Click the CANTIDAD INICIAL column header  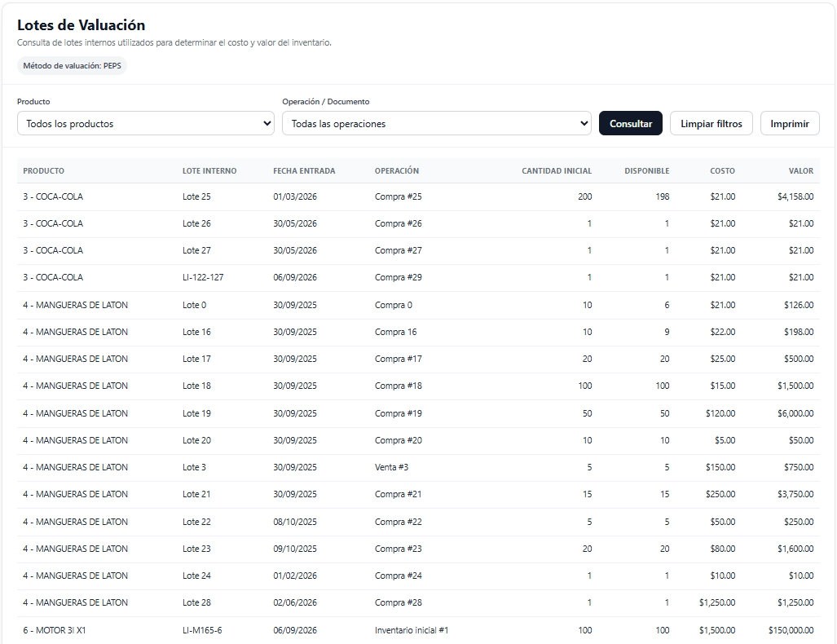point(557,171)
